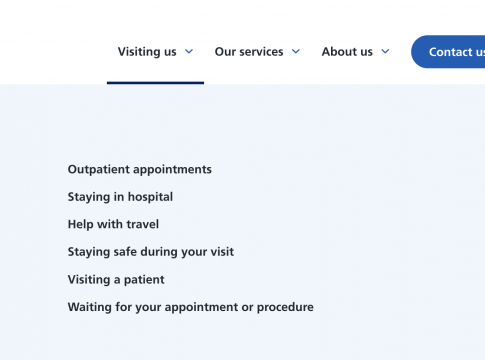Click the word procedure in the last link
485x360 pixels.
pyautogui.click(x=285, y=307)
